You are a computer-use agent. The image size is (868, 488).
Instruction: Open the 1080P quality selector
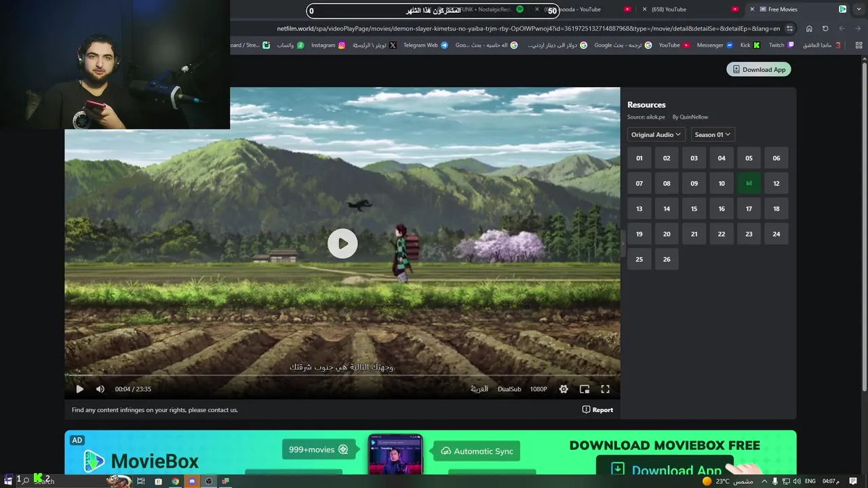(x=538, y=389)
